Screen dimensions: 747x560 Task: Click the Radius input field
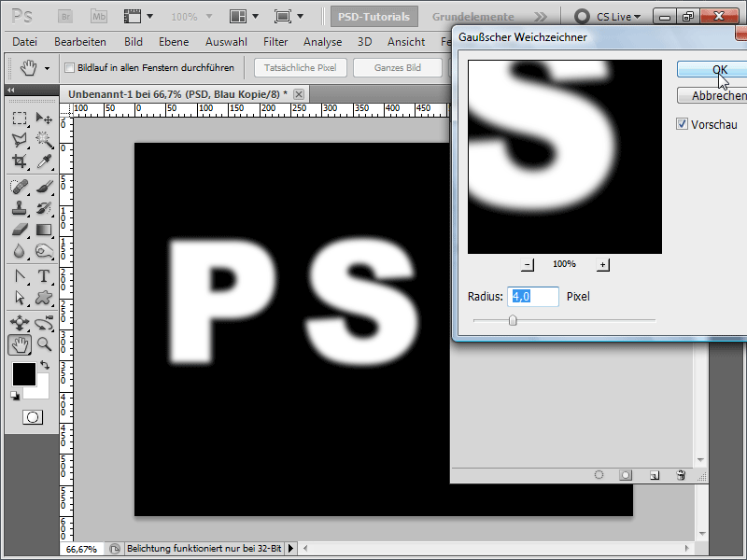pos(532,296)
